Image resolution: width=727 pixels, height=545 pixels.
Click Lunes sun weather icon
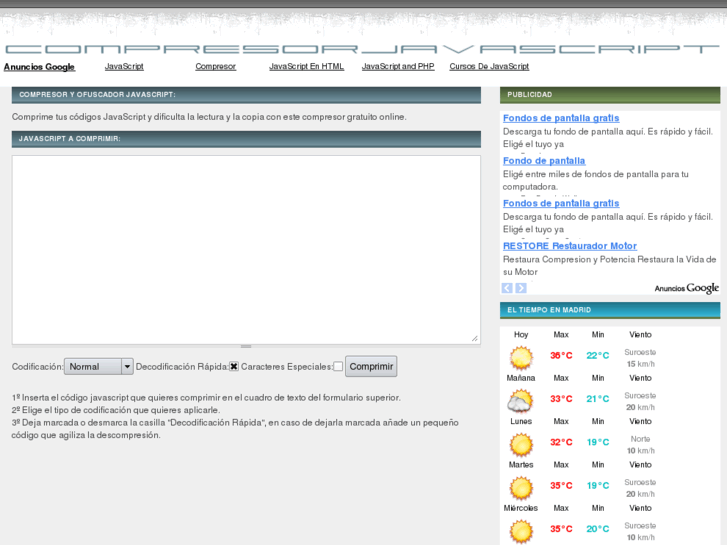[521, 444]
